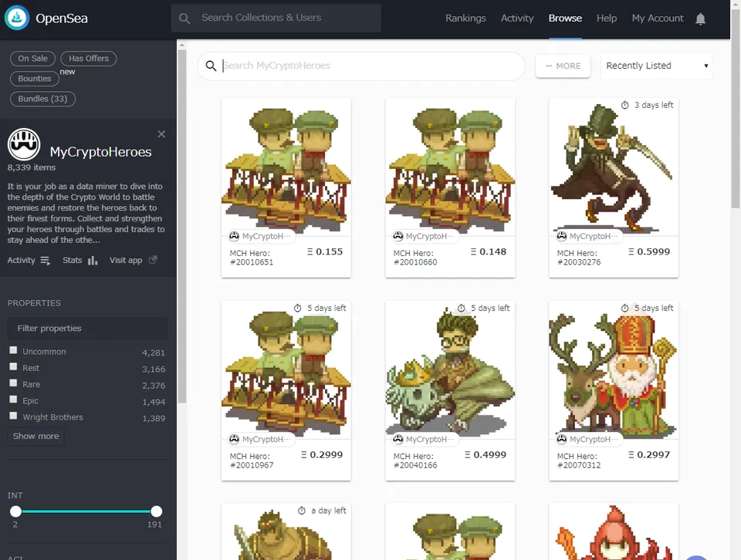This screenshot has width=741, height=560.
Task: Click the sidebar vertical scrollbar
Action: pos(182,227)
